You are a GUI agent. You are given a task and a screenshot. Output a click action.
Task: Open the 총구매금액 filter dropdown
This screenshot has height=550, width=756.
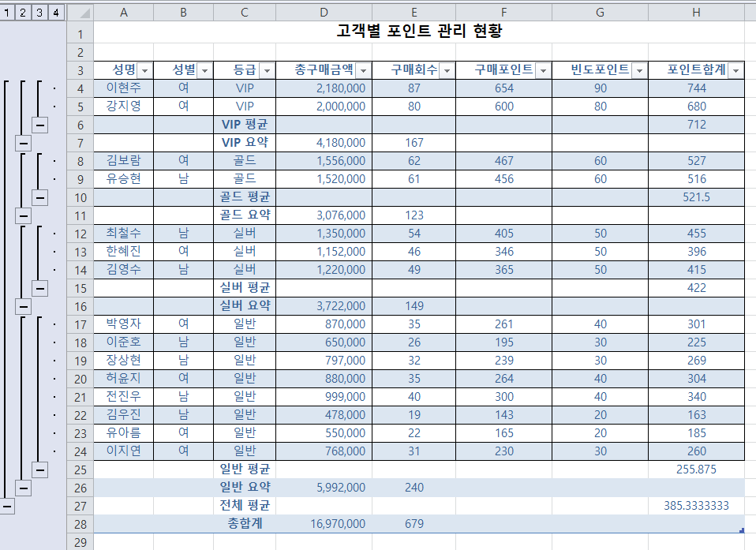364,71
